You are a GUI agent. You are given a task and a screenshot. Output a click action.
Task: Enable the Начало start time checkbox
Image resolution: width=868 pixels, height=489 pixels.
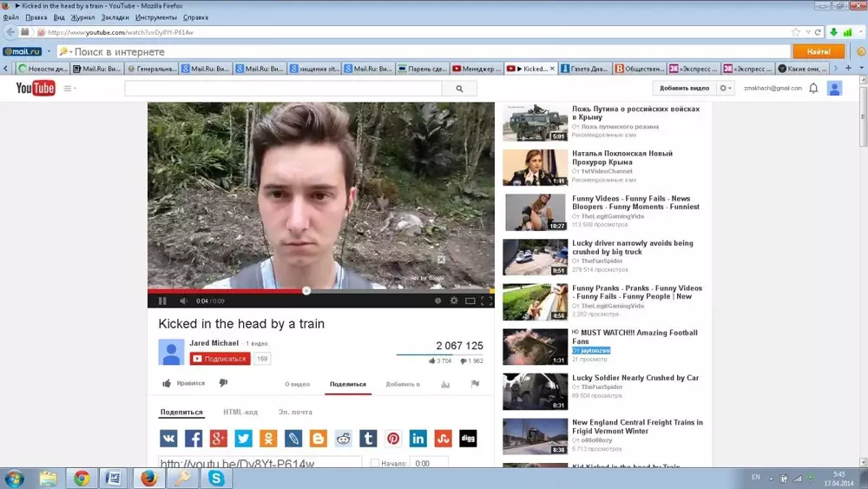click(x=375, y=464)
